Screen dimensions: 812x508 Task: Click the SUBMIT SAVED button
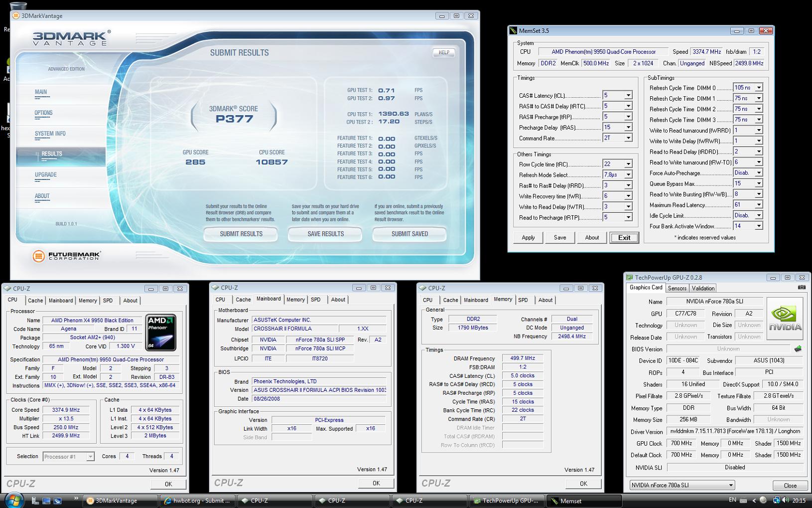[409, 234]
